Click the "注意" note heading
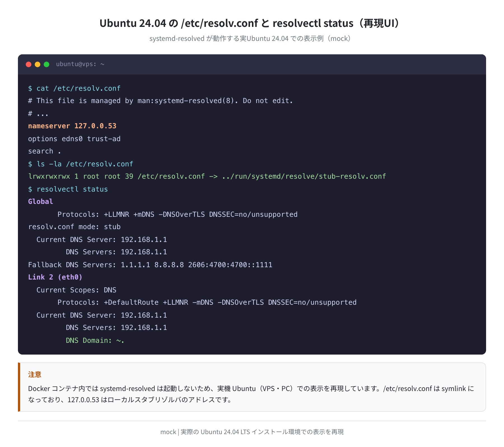The height and width of the screenshot is (447, 504). (35, 375)
